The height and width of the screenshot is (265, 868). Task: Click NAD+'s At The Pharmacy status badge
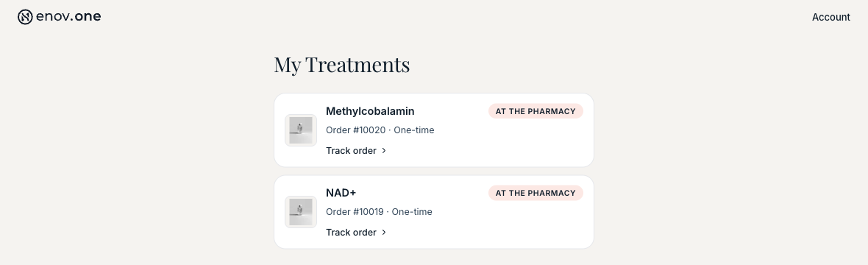coord(536,193)
